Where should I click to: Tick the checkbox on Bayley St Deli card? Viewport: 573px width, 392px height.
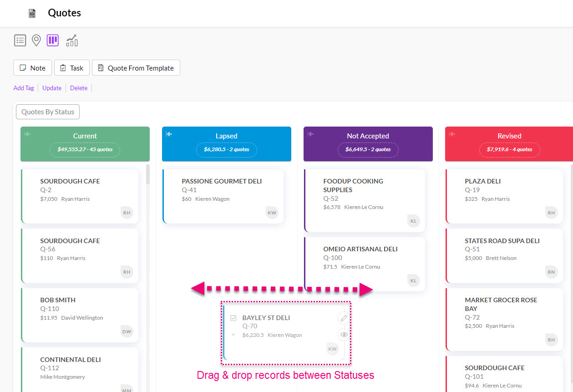(233, 318)
